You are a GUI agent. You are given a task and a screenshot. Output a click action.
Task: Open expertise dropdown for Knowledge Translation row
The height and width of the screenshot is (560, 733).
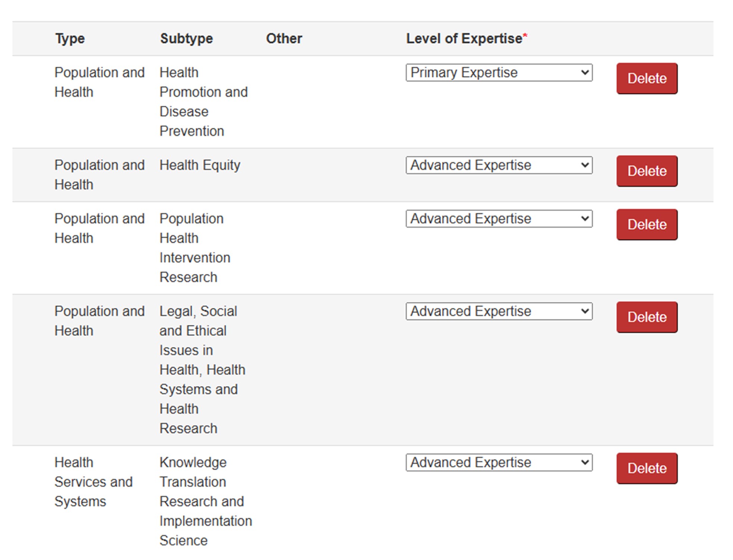tap(498, 462)
